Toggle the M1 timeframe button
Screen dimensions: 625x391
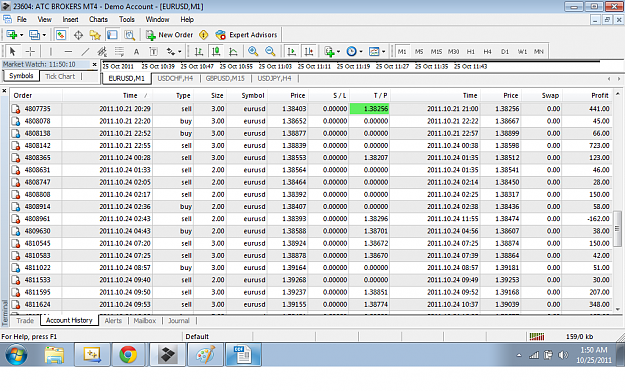402,51
